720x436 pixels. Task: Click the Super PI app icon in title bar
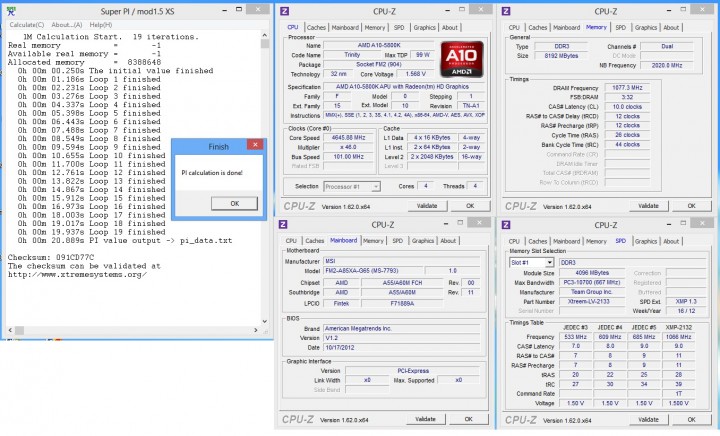pos(11,11)
